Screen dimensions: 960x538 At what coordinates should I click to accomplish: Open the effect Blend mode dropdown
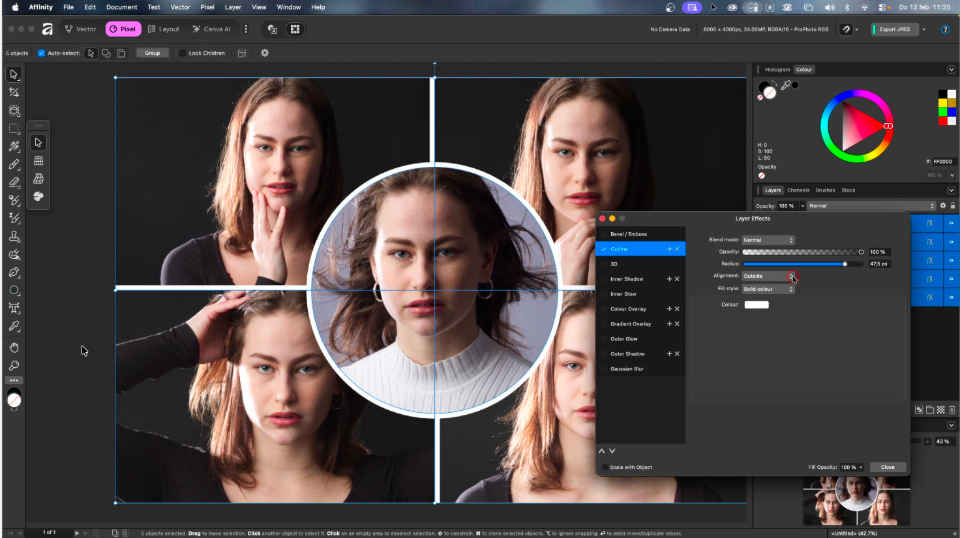coord(768,240)
